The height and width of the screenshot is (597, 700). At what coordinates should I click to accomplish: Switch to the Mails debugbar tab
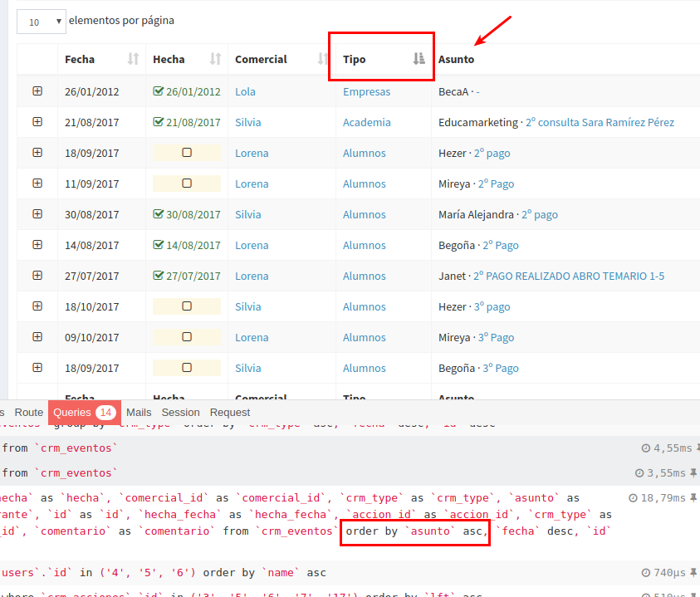(139, 412)
